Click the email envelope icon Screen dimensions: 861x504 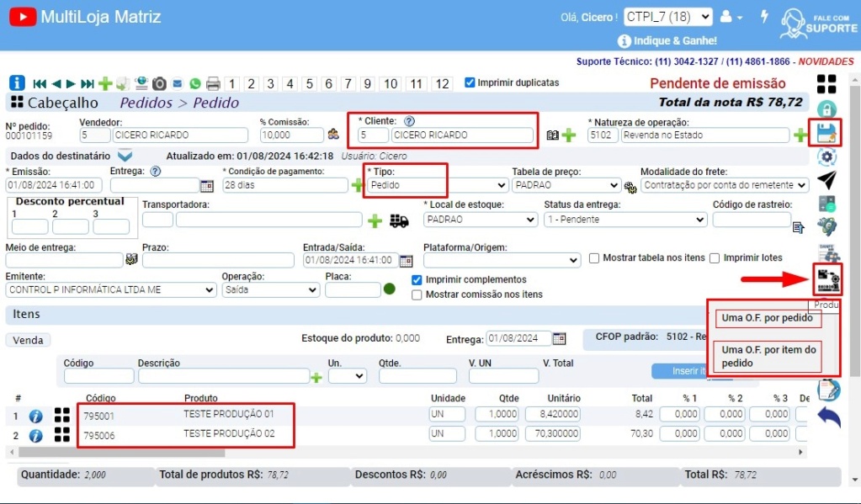tap(178, 83)
